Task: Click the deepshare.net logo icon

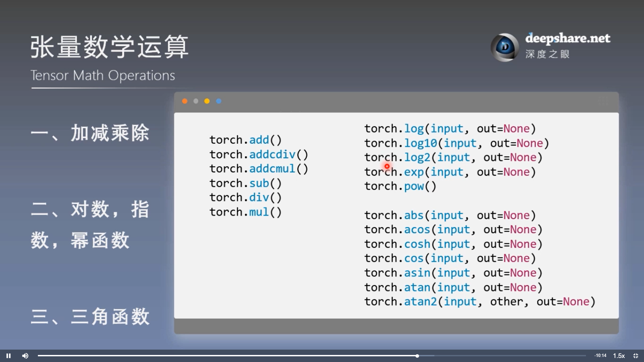Action: pos(505,47)
